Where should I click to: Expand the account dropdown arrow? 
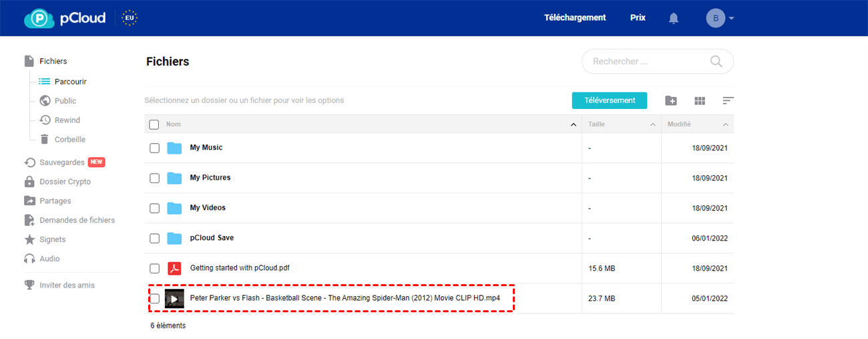click(732, 18)
